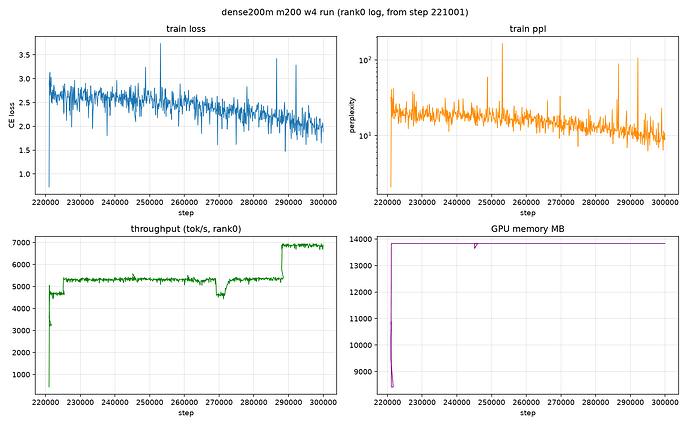Click the "step" x-axis label under throughput chart
This screenshot has height=424, width=690.
coord(186,413)
